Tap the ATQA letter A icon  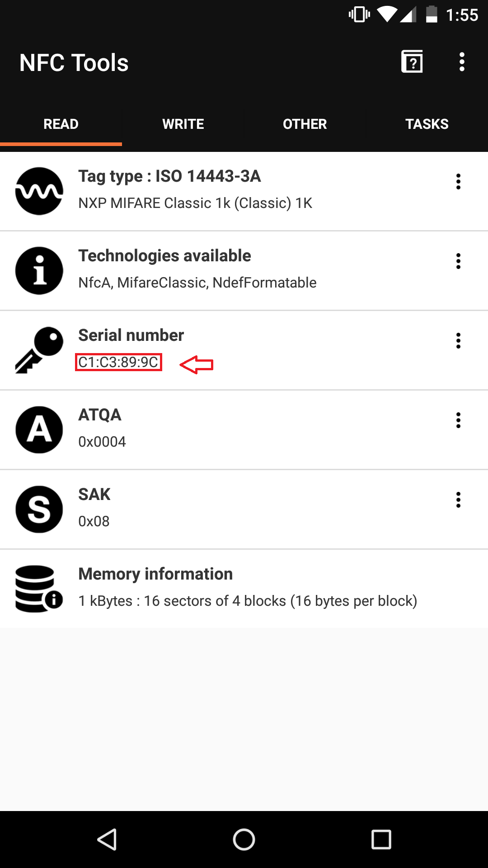coord(39,430)
